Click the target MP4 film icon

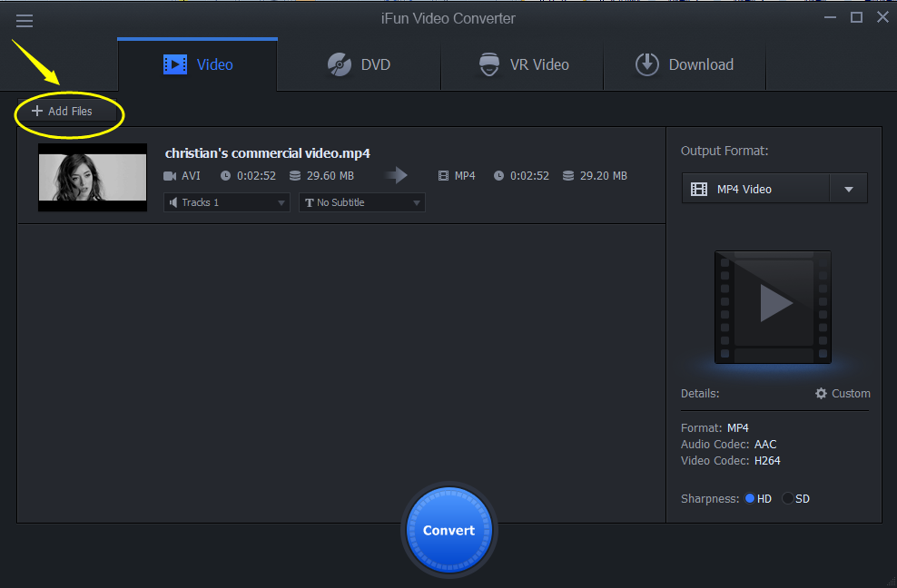click(x=443, y=176)
